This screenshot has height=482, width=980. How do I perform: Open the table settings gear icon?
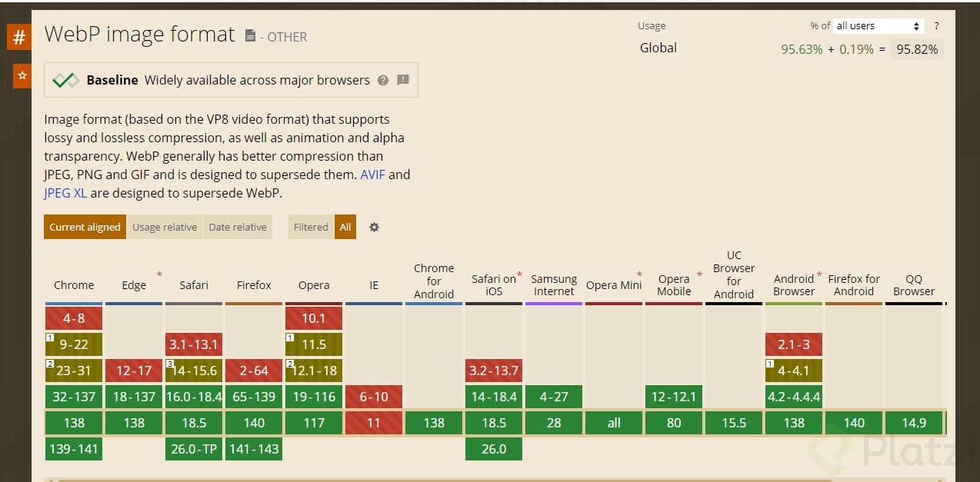(374, 227)
